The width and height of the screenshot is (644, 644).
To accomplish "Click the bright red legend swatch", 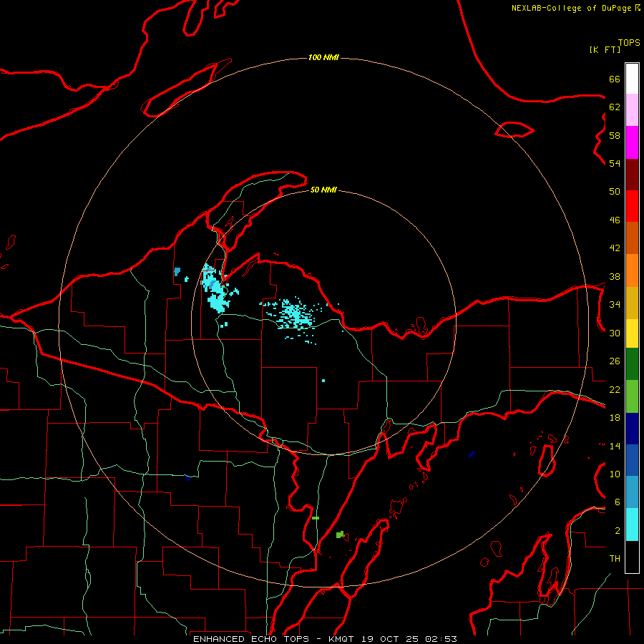I will (632, 206).
